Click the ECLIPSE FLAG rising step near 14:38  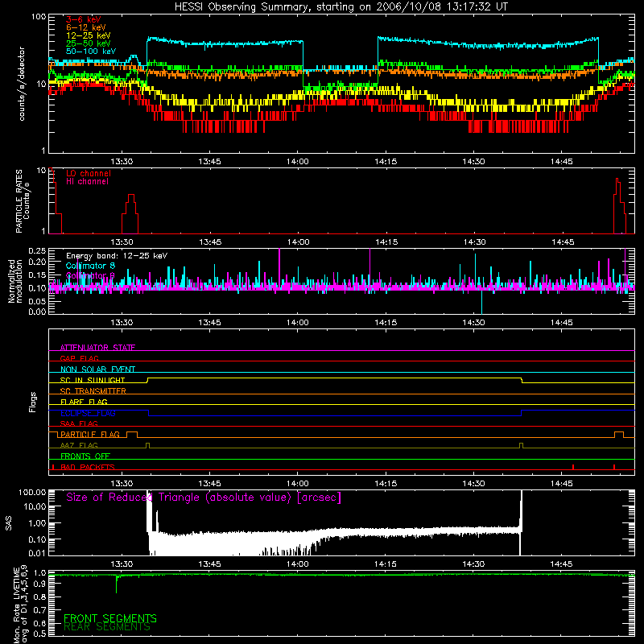521,413
